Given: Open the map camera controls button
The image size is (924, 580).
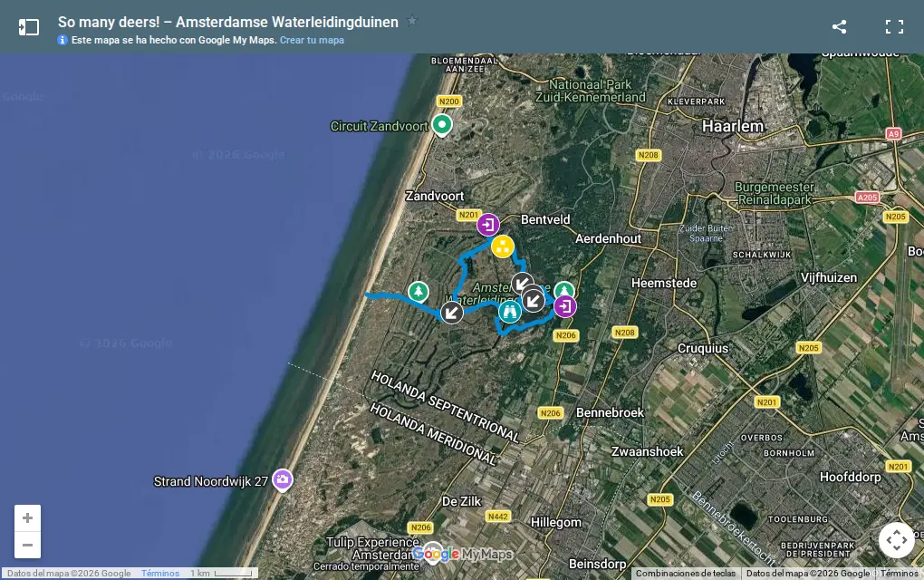Looking at the screenshot, I should (x=896, y=540).
